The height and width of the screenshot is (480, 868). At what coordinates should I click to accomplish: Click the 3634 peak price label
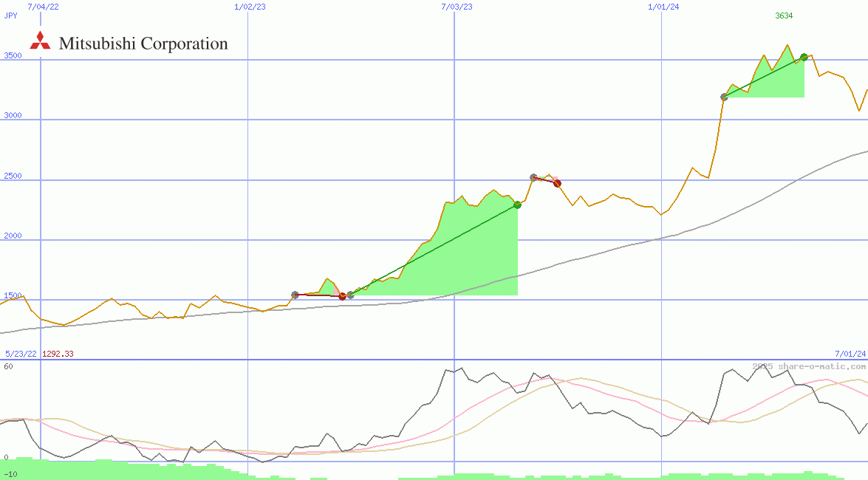784,16
